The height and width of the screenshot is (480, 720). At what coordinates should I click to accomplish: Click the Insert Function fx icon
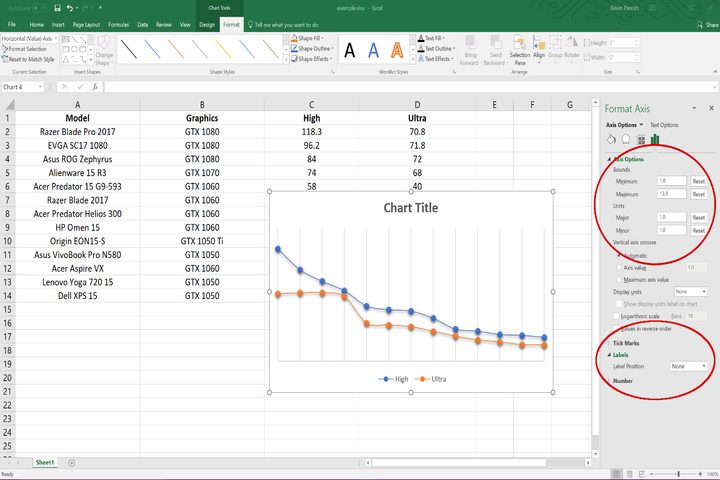95,87
